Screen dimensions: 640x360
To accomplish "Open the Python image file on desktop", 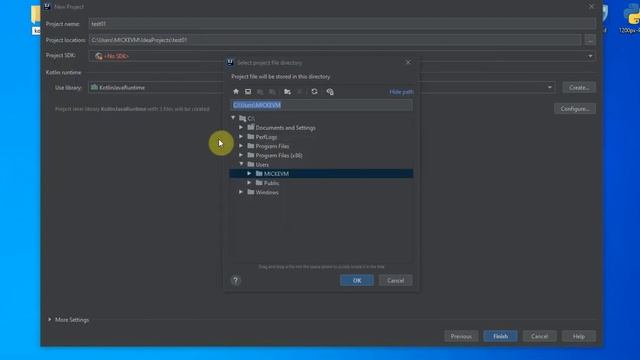I will 631,18.
